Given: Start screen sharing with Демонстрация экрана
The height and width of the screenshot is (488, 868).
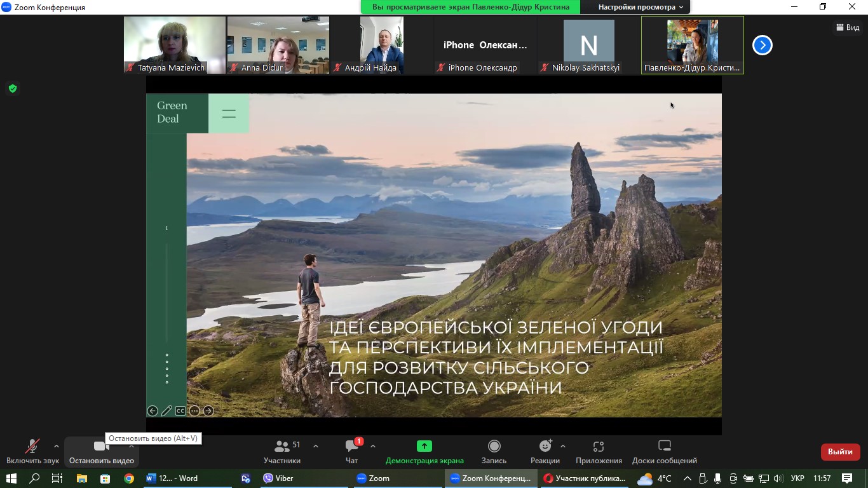Looking at the screenshot, I should click(424, 452).
